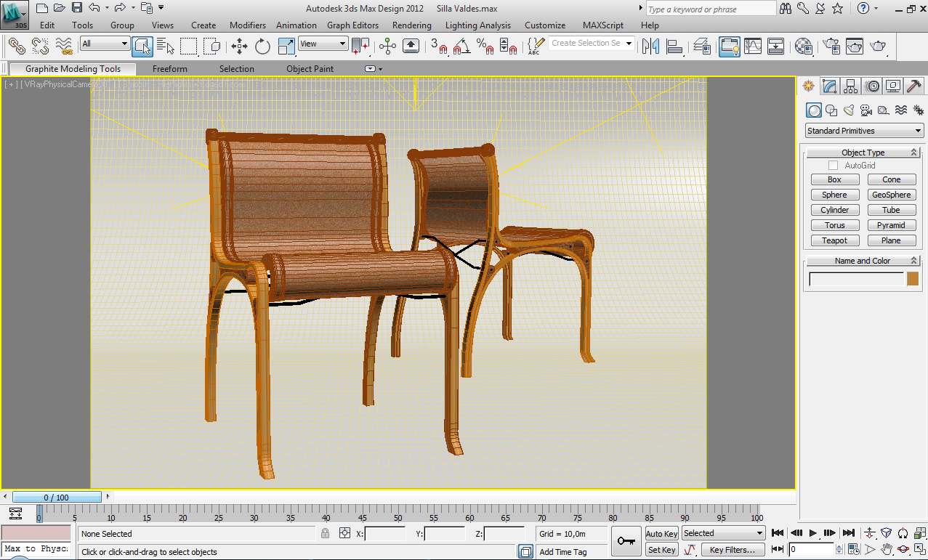Activate the Select Object tool
This screenshot has width=928, height=560.
(x=142, y=46)
